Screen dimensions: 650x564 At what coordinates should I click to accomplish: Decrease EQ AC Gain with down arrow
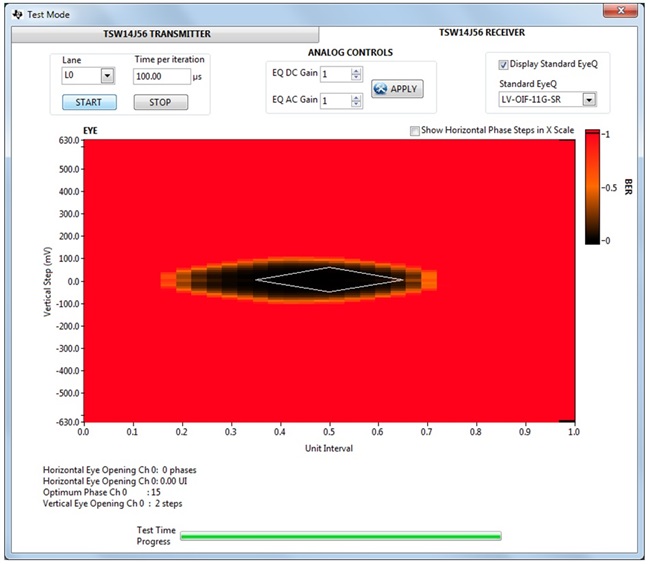pos(356,104)
